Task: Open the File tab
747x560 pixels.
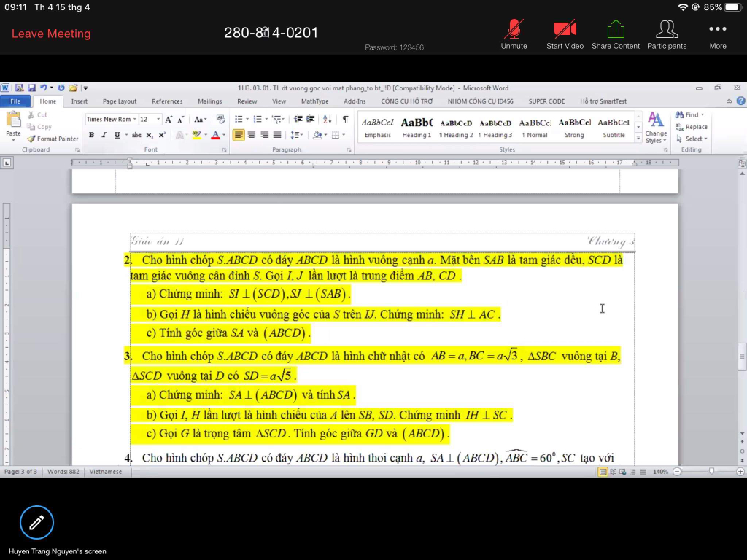Action: point(15,101)
